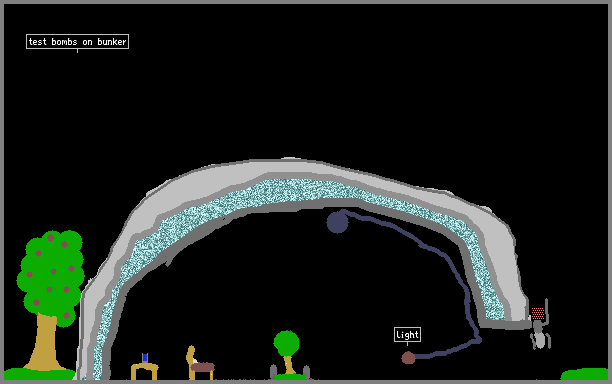
Task: Select the tan trunk of the large tree
Action: (45, 343)
